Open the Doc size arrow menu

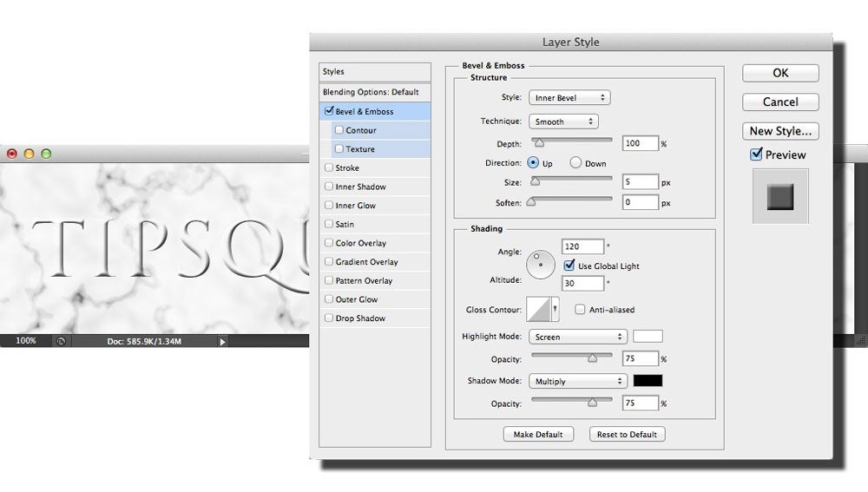[222, 342]
